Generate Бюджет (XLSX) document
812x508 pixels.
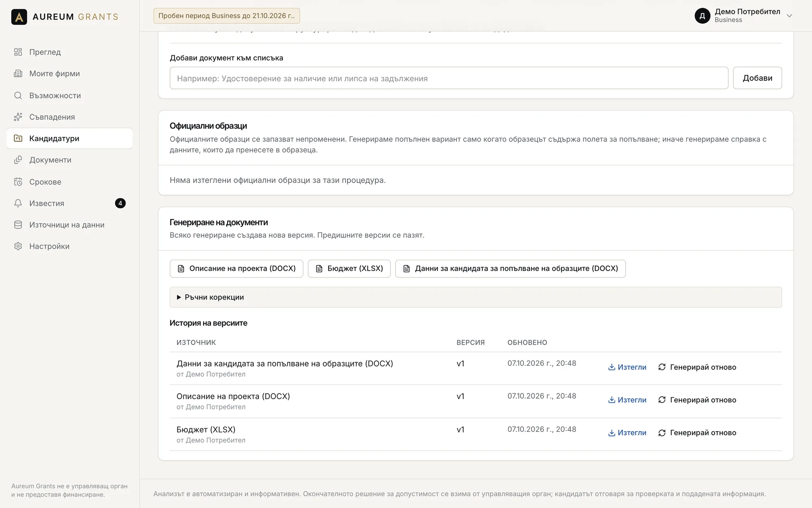pos(349,269)
